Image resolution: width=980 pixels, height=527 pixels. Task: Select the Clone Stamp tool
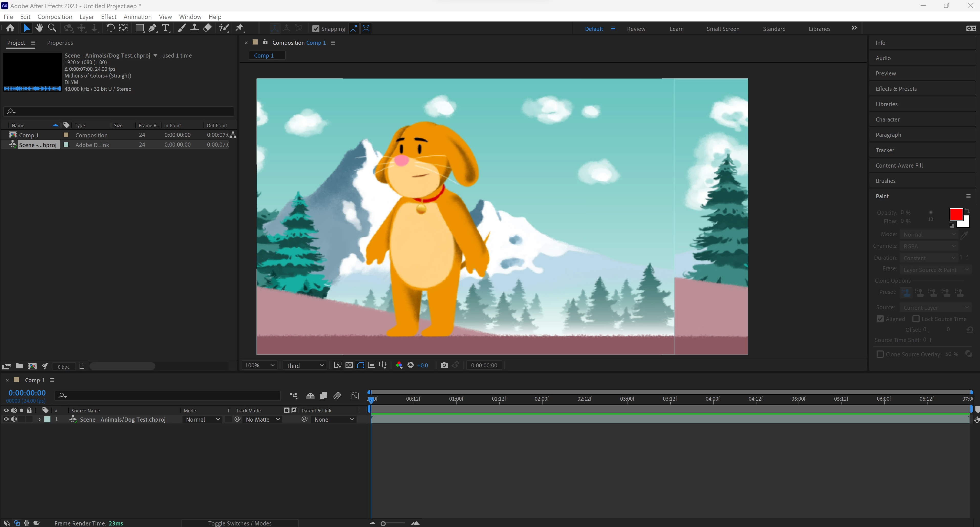click(195, 28)
